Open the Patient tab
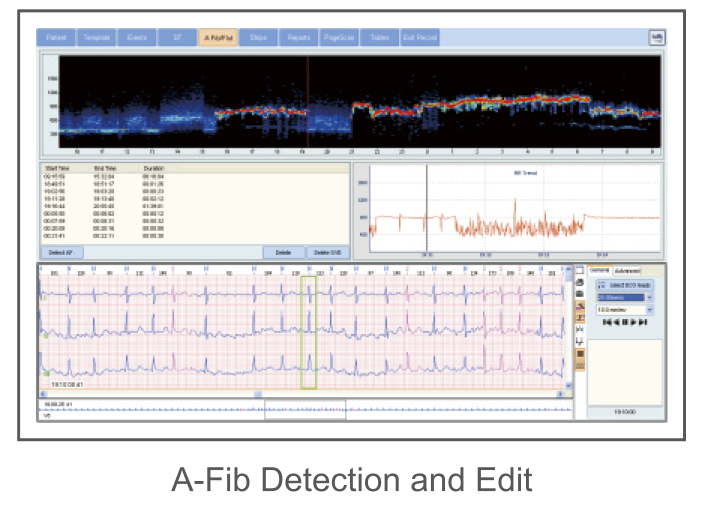714x520 pixels. (56, 37)
